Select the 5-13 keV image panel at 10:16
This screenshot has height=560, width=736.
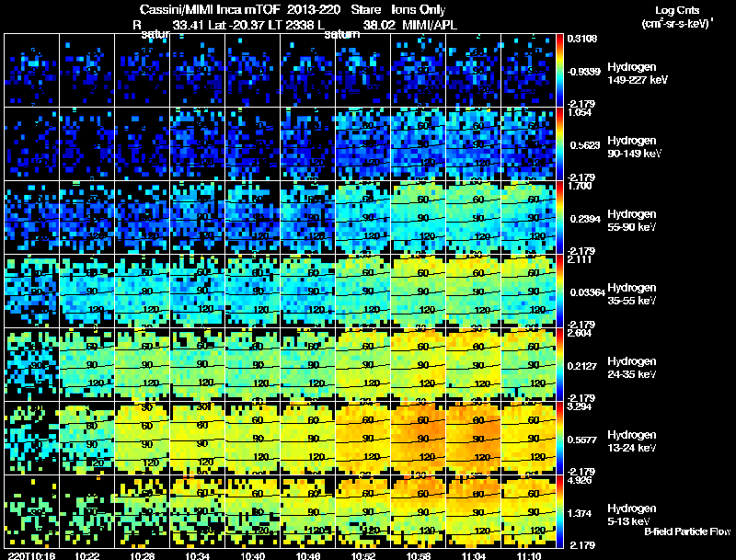[32, 512]
